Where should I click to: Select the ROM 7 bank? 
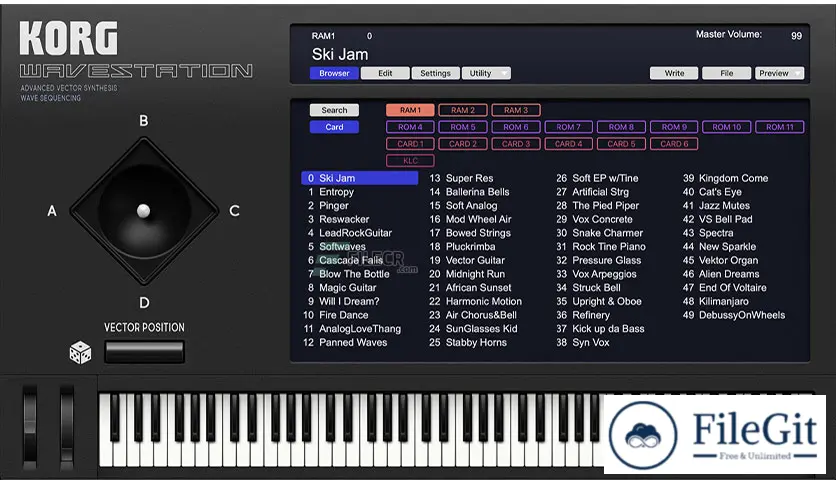pyautogui.click(x=568, y=127)
